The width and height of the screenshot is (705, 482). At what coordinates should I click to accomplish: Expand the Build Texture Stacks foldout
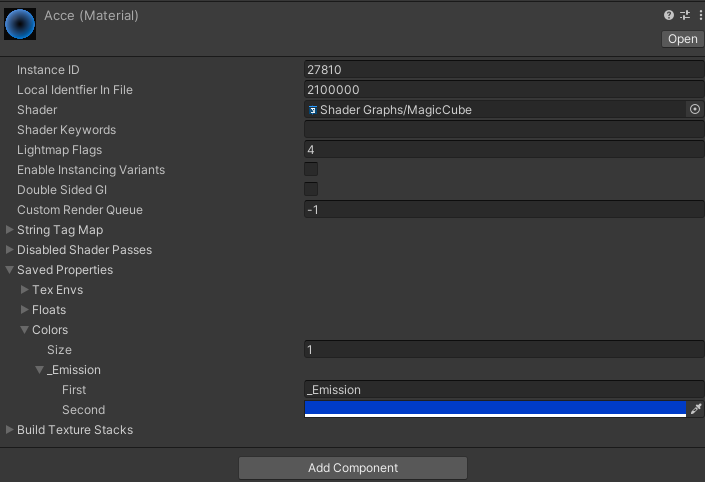9,429
